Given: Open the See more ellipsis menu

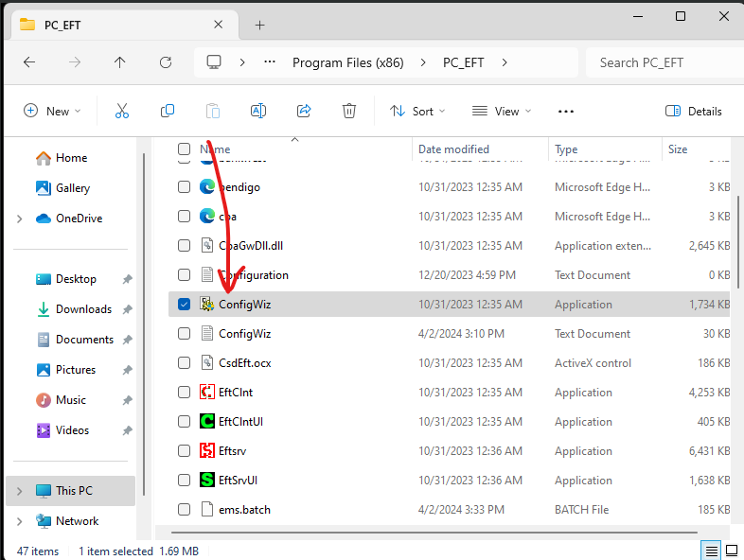Looking at the screenshot, I should 566,111.
